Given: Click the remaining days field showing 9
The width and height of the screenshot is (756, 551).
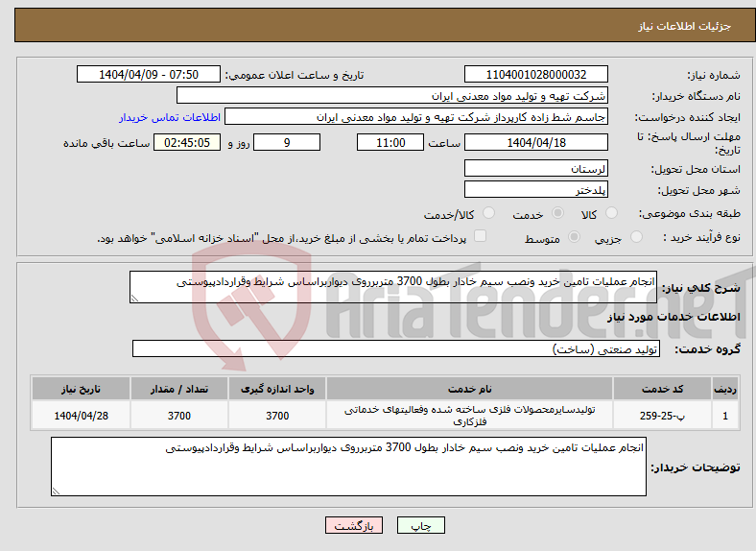Looking at the screenshot, I should [x=287, y=142].
